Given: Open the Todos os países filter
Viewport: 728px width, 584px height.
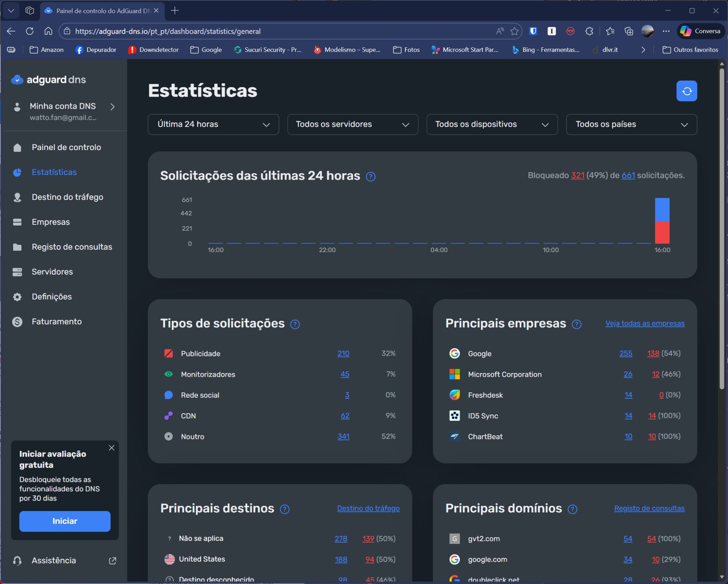Looking at the screenshot, I should tap(631, 124).
